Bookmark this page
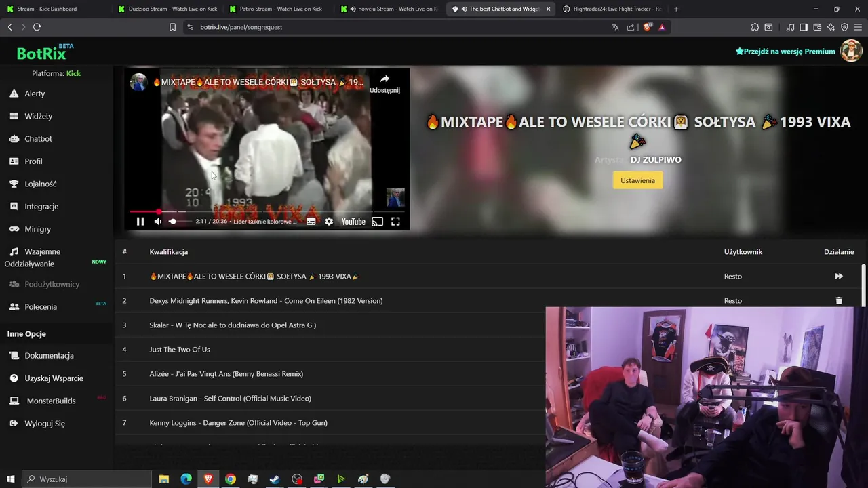Image resolution: width=868 pixels, height=488 pixels. tap(172, 27)
